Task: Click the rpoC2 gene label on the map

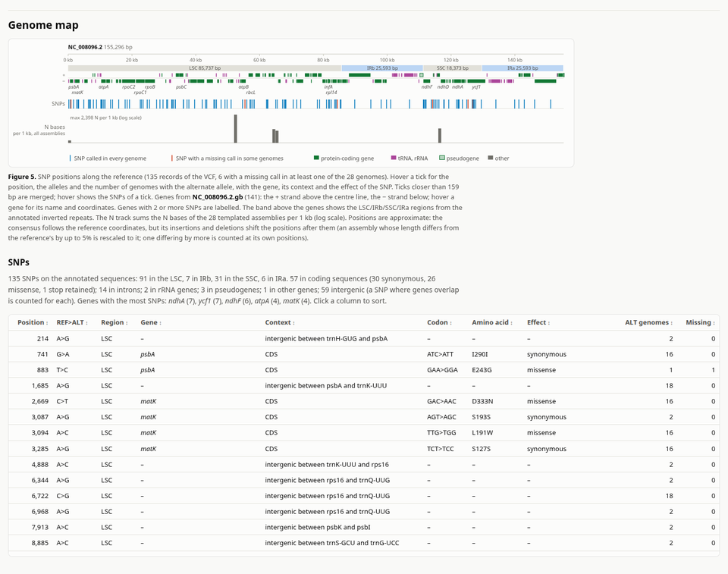Action: [x=129, y=87]
